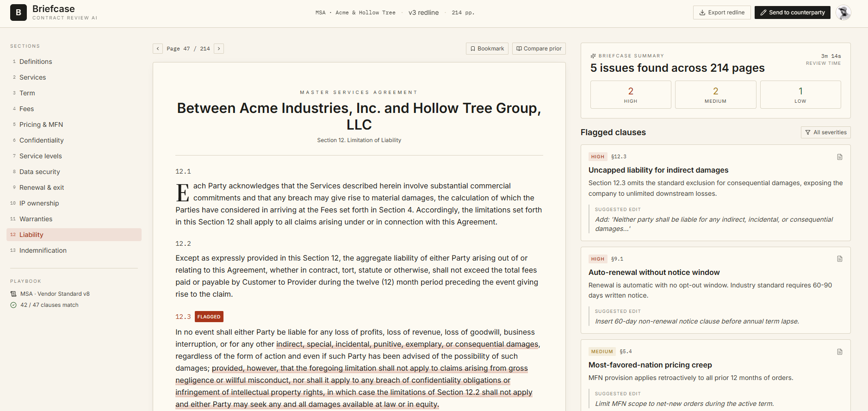Open document icon on Uncapped liability card
Screen dimensions: 868x411
click(840, 157)
